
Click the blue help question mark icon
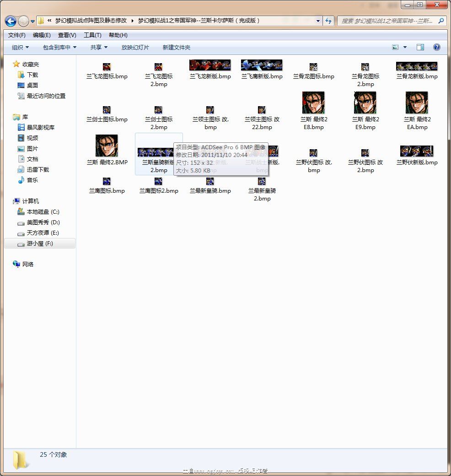437,47
